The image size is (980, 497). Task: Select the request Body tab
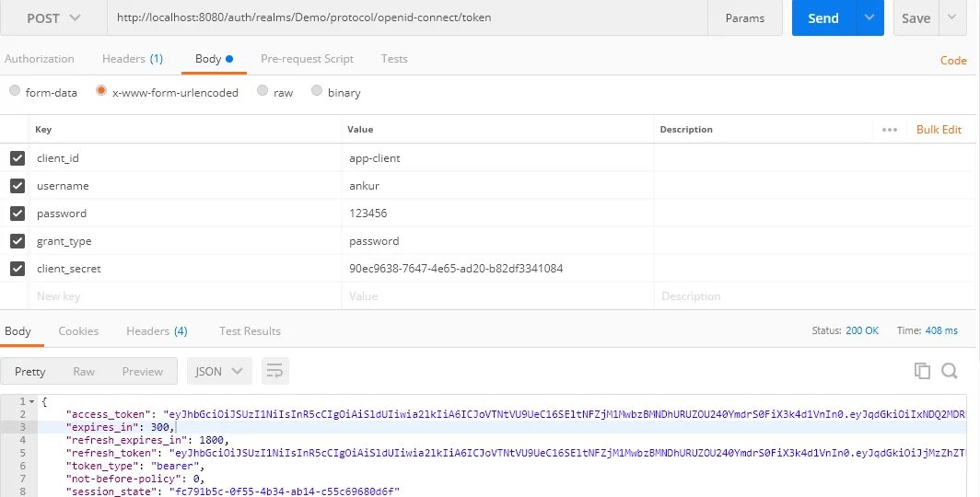[x=214, y=59]
